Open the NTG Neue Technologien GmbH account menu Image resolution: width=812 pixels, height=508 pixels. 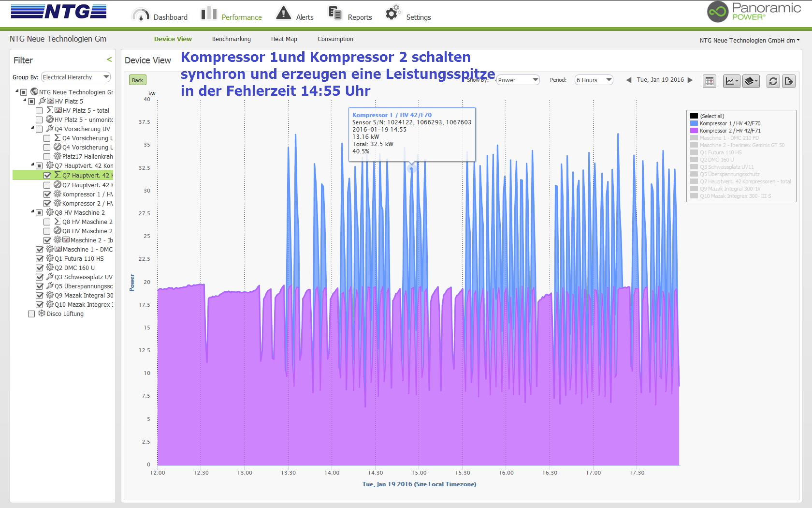pyautogui.click(x=749, y=41)
